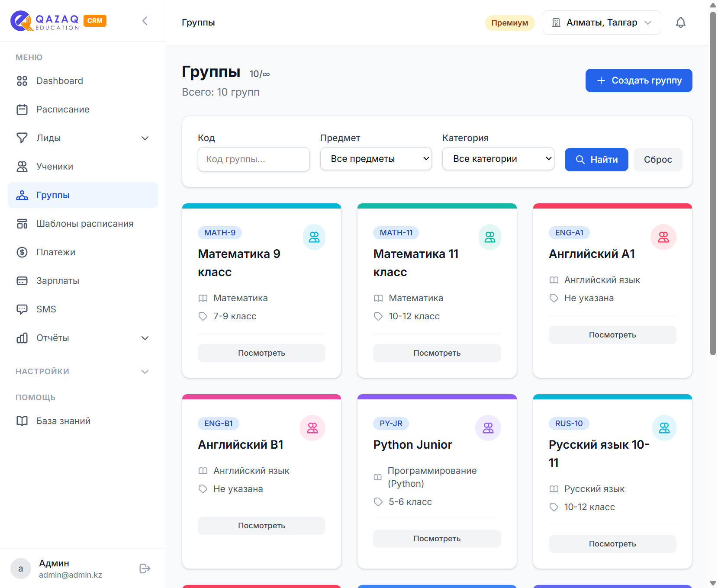Click the Найти search button
The width and height of the screenshot is (718, 588).
coord(596,160)
